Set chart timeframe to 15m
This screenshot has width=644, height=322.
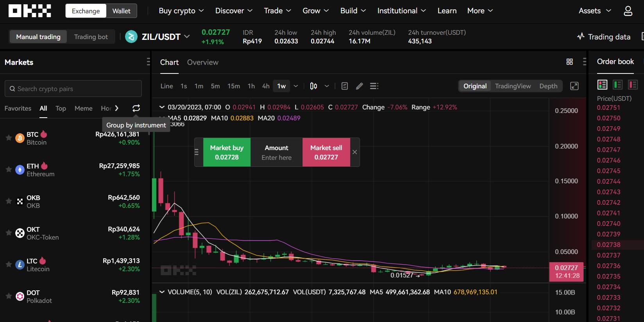click(x=234, y=86)
